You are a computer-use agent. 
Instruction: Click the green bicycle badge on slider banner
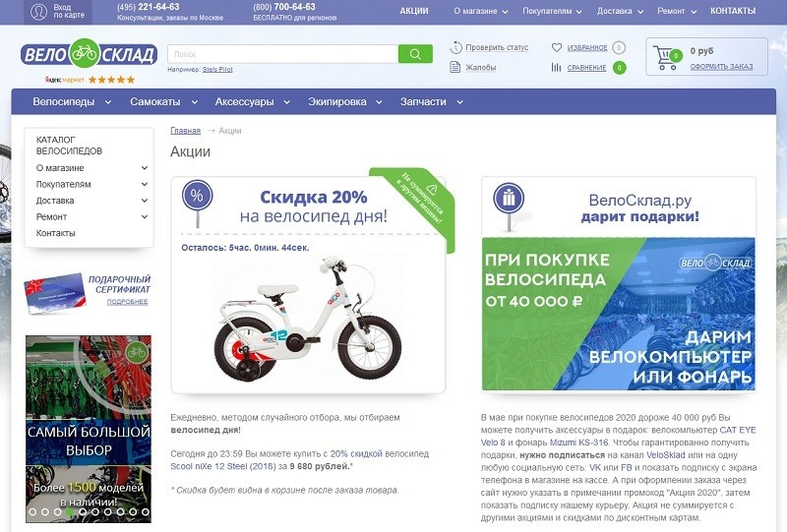[x=136, y=352]
